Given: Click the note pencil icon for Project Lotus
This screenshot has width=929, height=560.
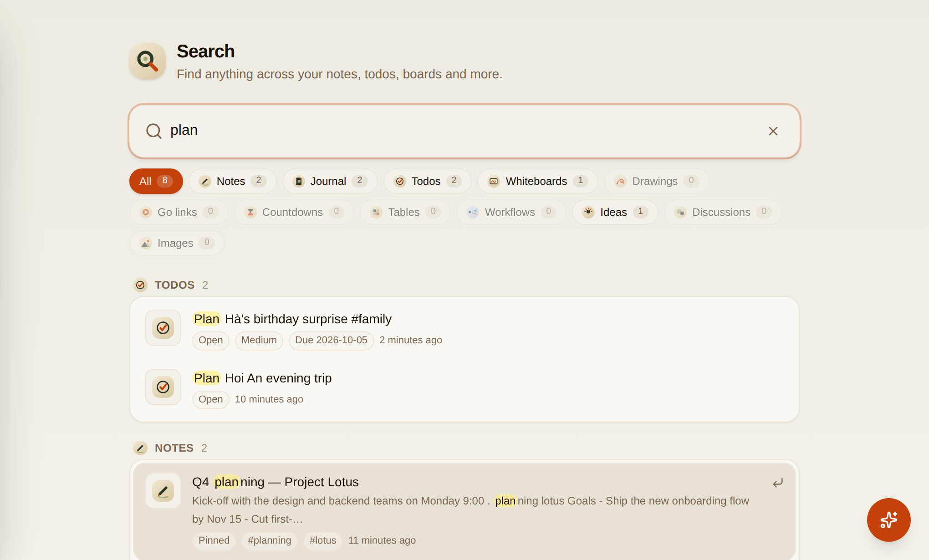Looking at the screenshot, I should click(x=163, y=491).
